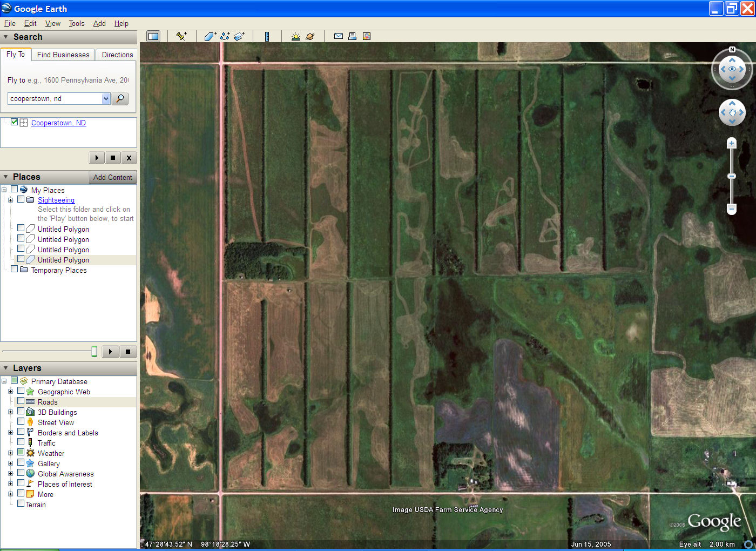Image resolution: width=756 pixels, height=551 pixels.
Task: Open the Cooperstown, ND result link
Action: [58, 123]
